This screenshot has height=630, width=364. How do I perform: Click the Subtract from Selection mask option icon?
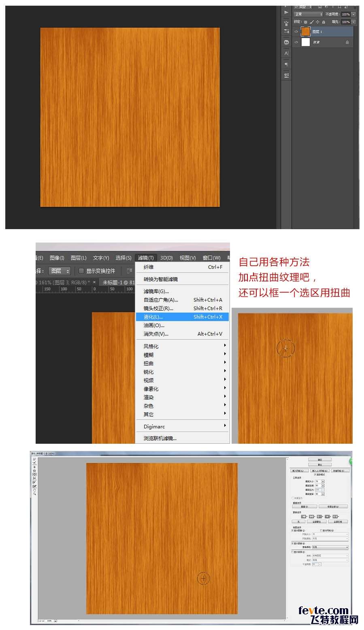(x=319, y=517)
